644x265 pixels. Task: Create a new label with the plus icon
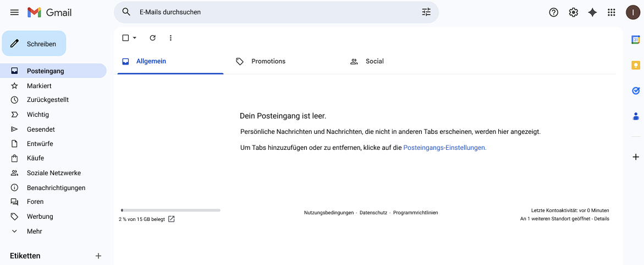98,256
